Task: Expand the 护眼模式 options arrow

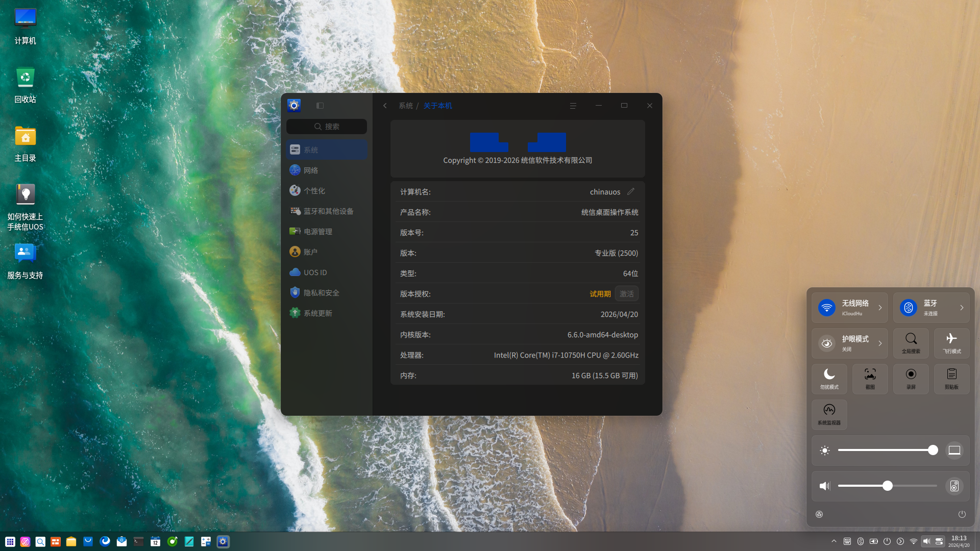Action: [x=880, y=343]
